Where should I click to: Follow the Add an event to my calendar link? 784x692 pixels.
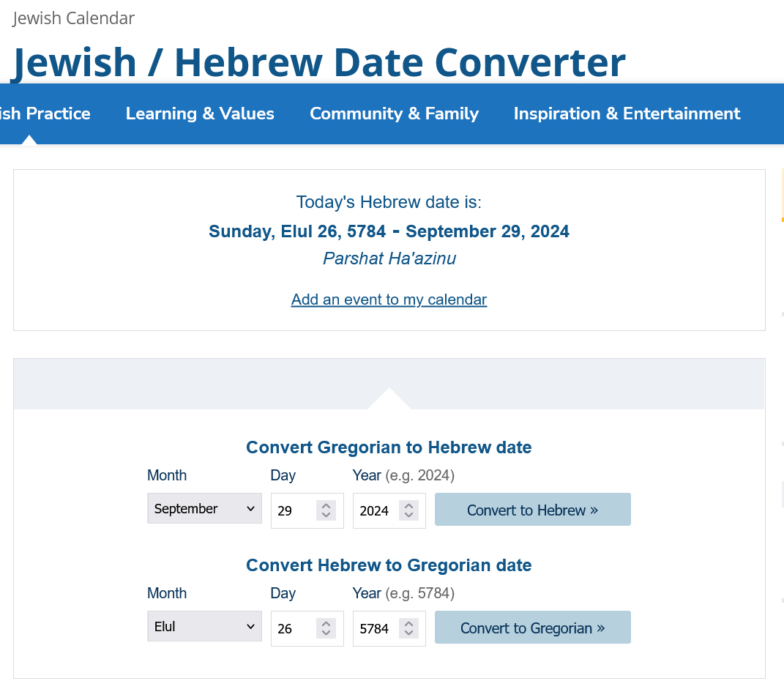pyautogui.click(x=389, y=300)
